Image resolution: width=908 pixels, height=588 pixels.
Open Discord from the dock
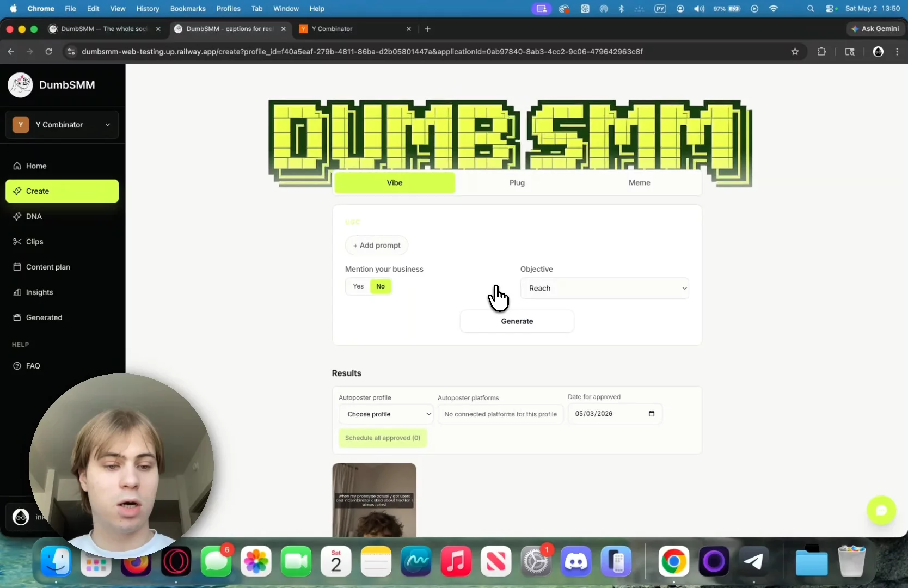(576, 561)
